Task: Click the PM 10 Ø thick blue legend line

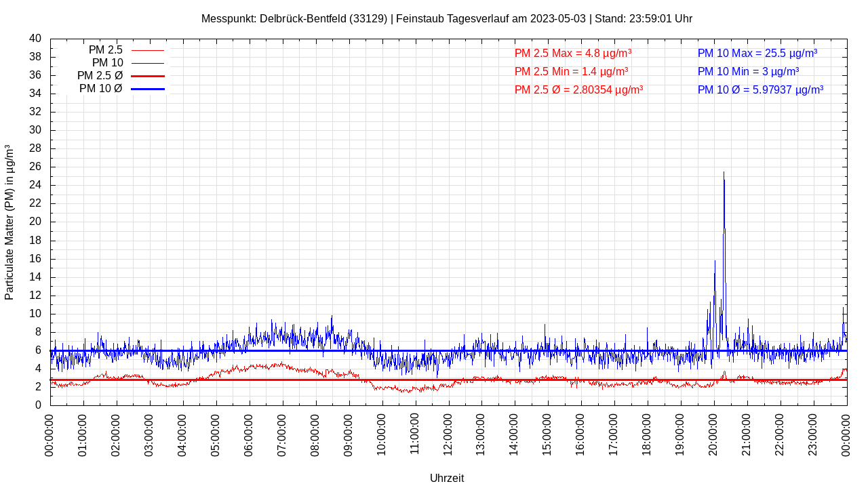Action: click(147, 89)
